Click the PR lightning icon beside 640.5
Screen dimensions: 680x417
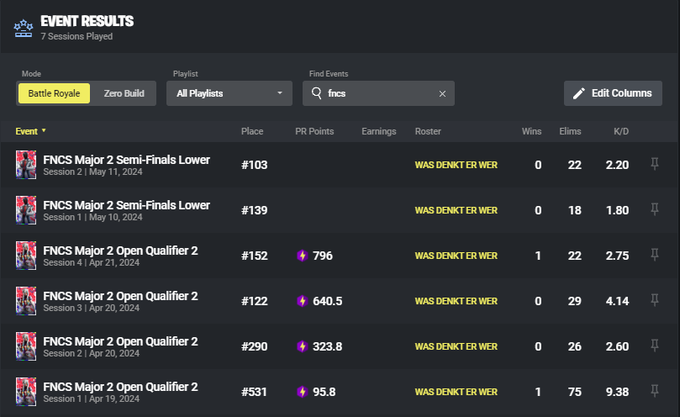point(302,301)
